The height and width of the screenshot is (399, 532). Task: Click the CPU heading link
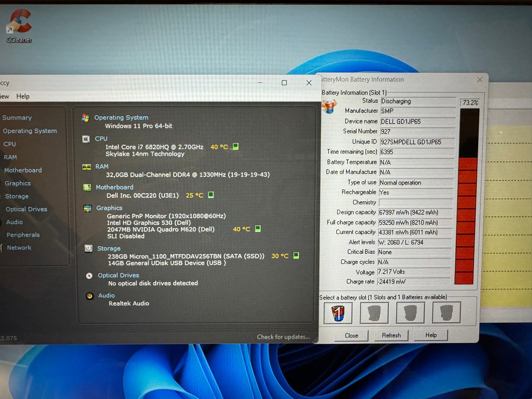[x=101, y=139]
